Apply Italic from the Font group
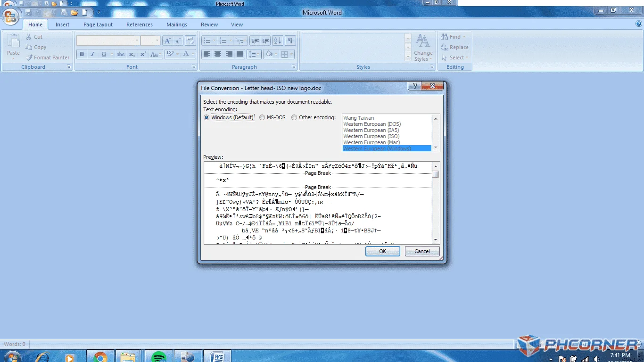Viewport: 644px width, 362px height. [92, 54]
